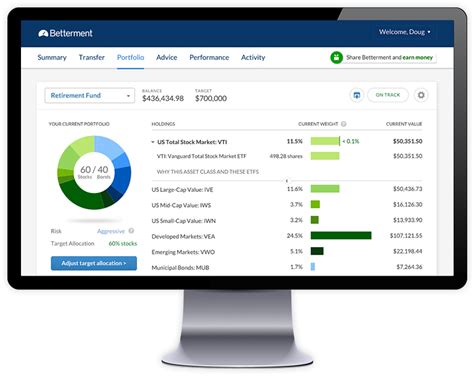Screen dimensions: 474x376
Task: Open goal settings gear icon
Action: [421, 95]
